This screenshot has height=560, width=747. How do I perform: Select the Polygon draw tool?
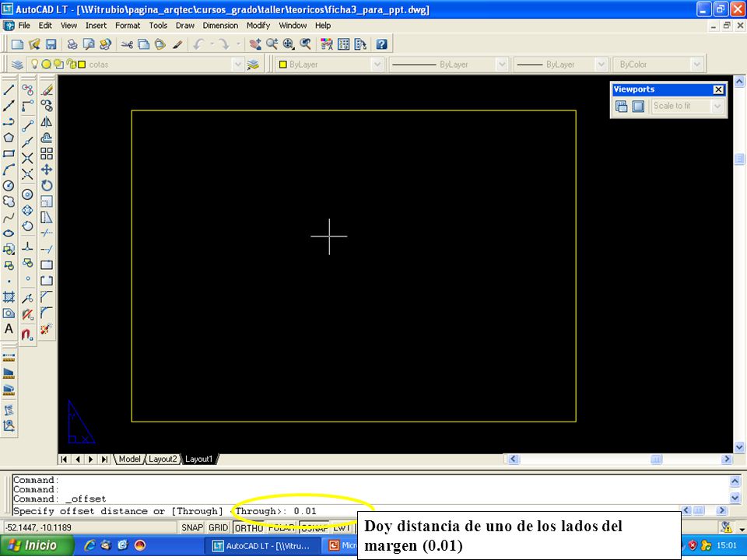tap(9, 138)
